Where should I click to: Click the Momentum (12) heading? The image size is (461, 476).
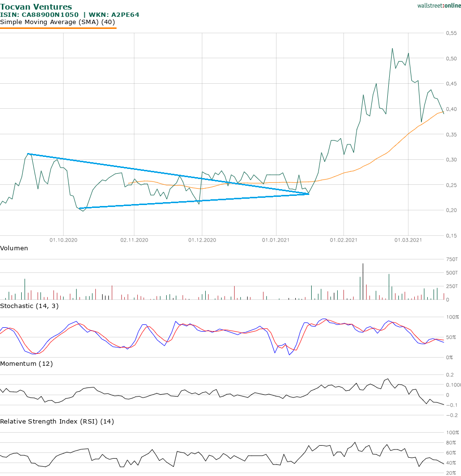26,364
